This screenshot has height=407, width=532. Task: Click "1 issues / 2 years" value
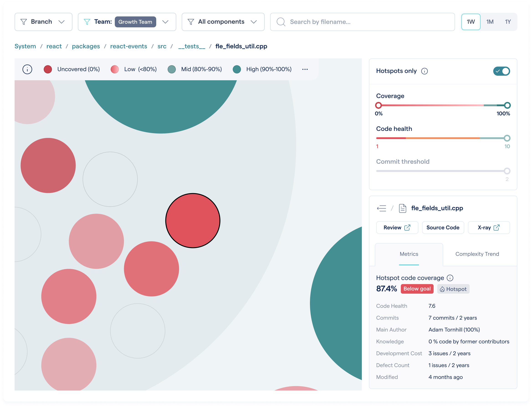(x=449, y=365)
